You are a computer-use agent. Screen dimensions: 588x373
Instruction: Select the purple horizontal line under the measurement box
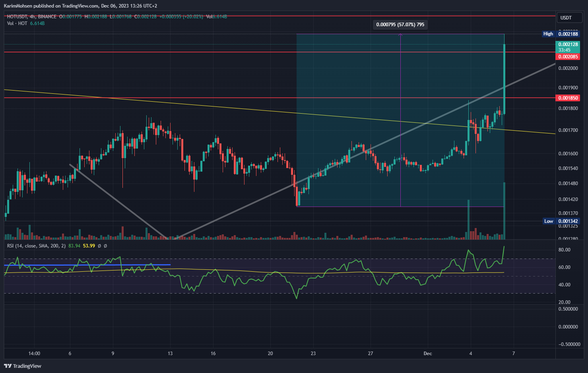[x=400, y=207]
